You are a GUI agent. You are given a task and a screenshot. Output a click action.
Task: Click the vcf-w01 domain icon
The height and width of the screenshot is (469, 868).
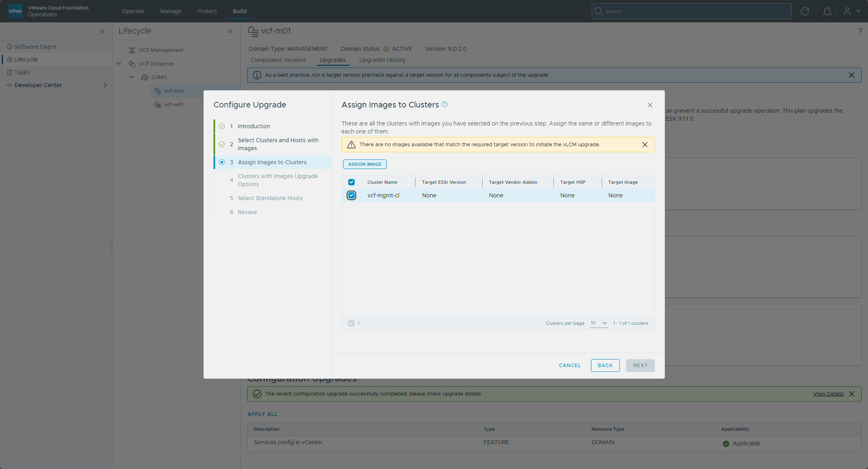(158, 104)
